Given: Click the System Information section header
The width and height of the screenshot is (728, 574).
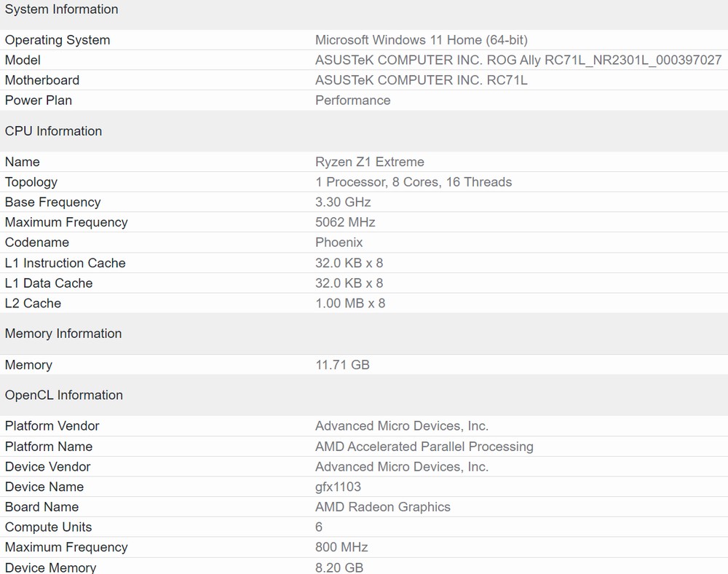Looking at the screenshot, I should click(61, 9).
